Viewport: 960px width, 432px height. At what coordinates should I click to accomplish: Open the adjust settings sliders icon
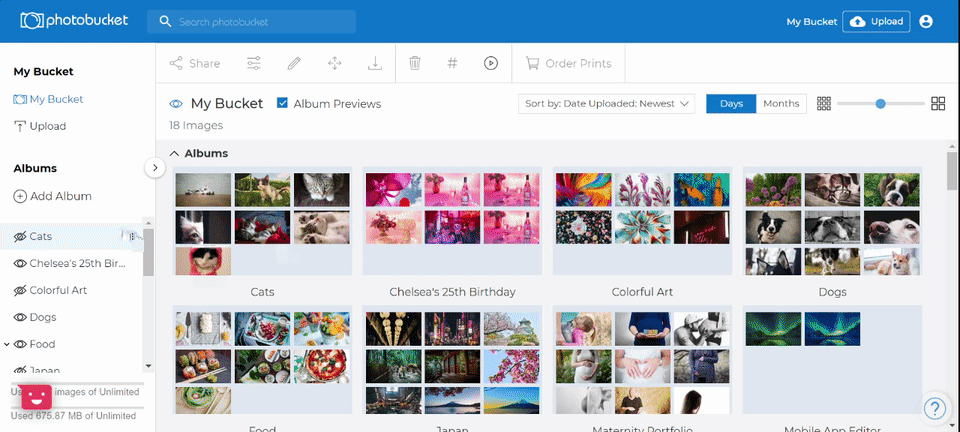(x=253, y=63)
